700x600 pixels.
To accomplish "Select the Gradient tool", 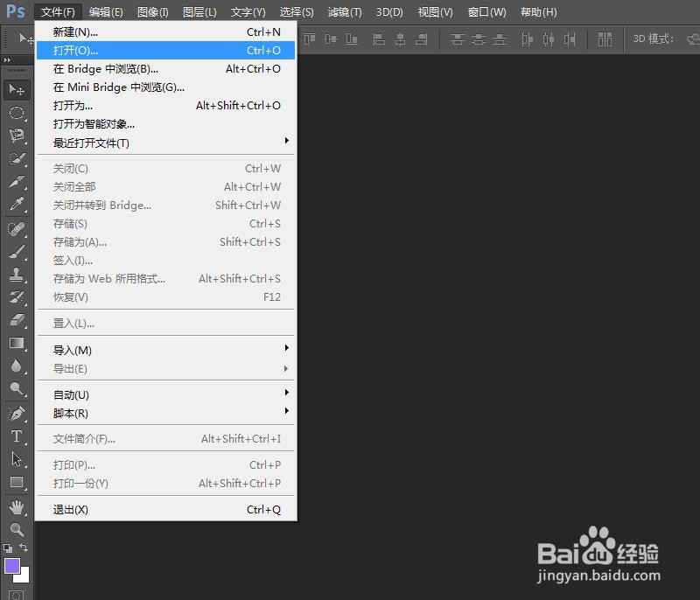I will coord(17,343).
